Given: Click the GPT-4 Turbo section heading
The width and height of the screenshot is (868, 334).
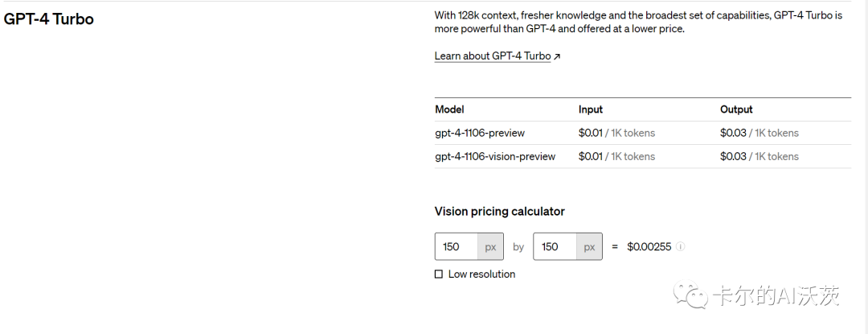Looking at the screenshot, I should tap(49, 19).
